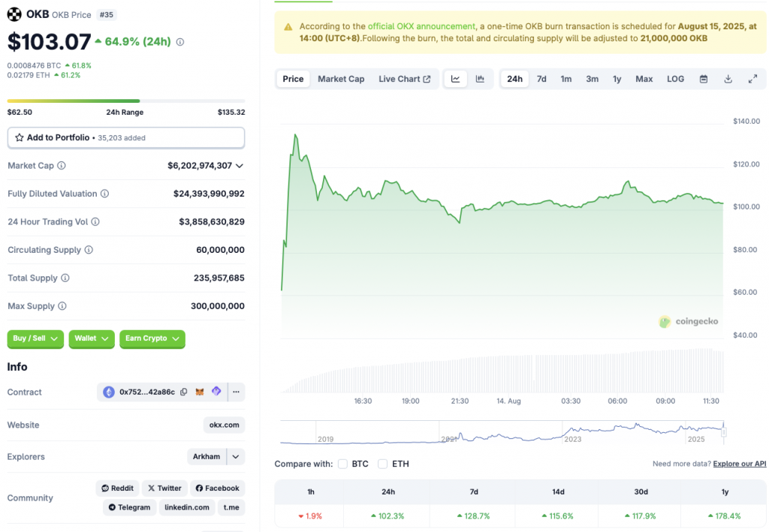Open the linkedin.com community link
Viewport: 769px width, 532px height.
[187, 507]
